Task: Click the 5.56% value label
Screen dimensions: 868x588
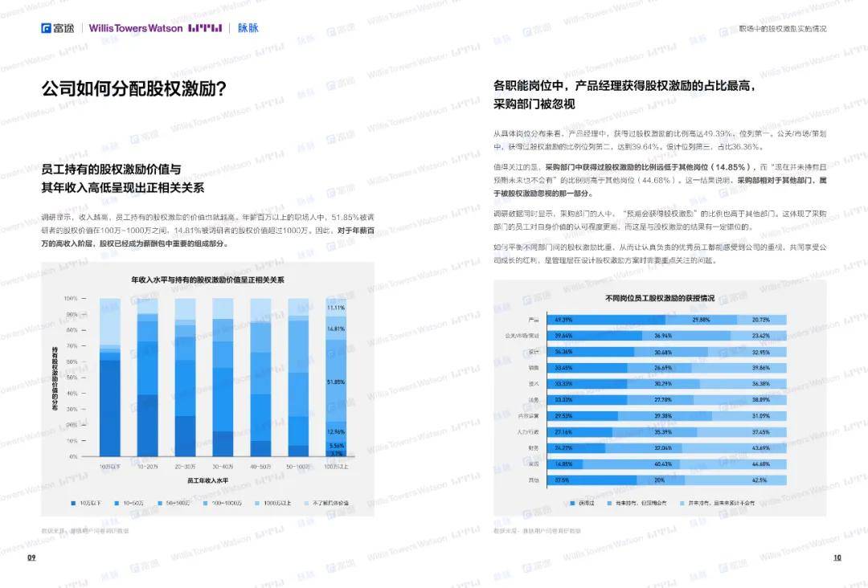Action: (337, 446)
